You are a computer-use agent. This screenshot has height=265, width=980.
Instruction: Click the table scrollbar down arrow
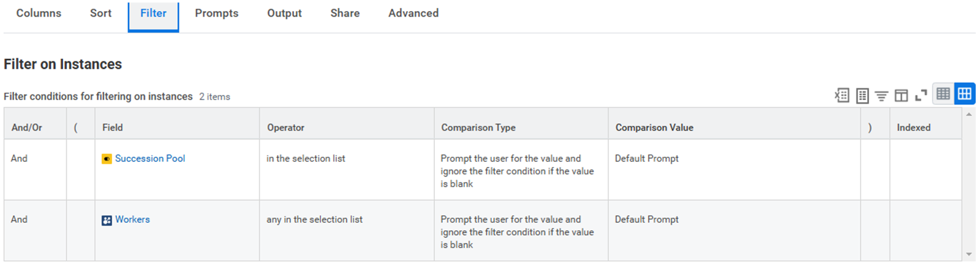[969, 254]
